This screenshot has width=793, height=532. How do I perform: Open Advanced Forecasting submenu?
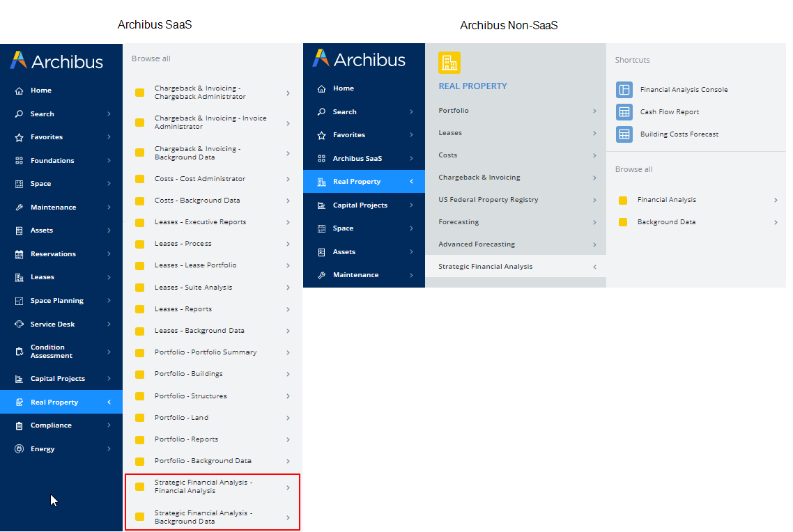pos(516,244)
